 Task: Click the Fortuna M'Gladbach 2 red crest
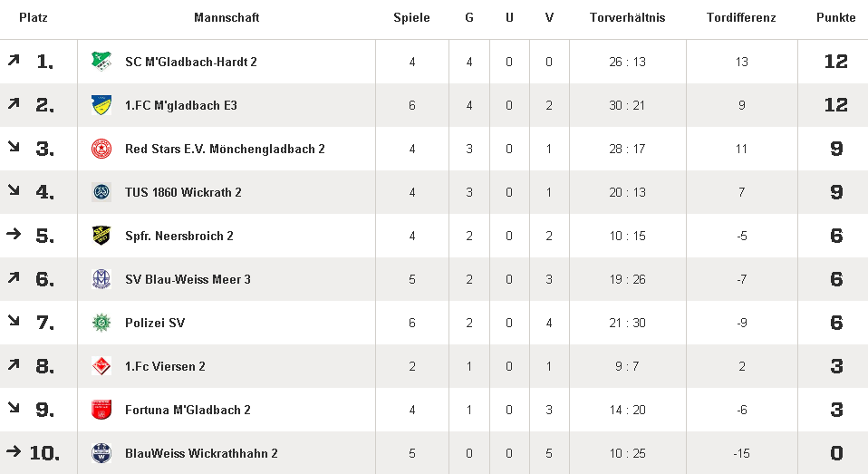101,410
